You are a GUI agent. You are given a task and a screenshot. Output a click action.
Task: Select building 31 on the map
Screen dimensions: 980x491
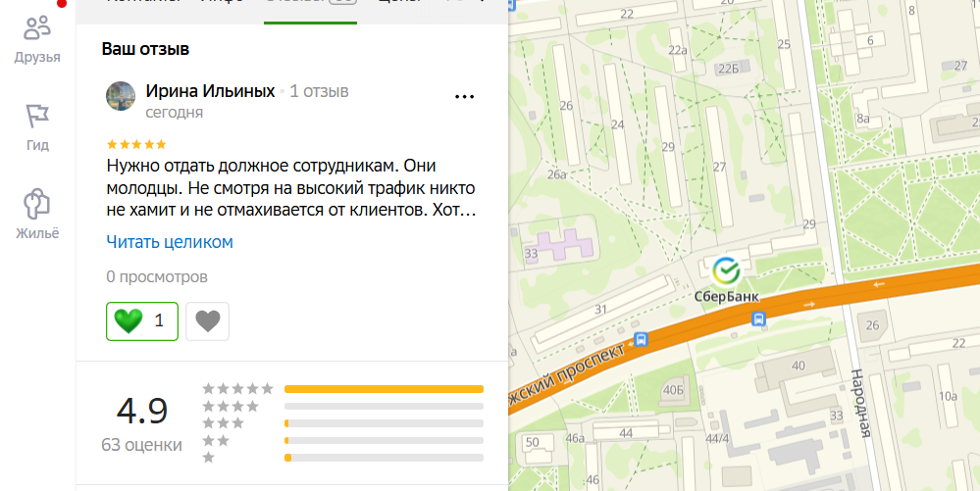click(600, 310)
